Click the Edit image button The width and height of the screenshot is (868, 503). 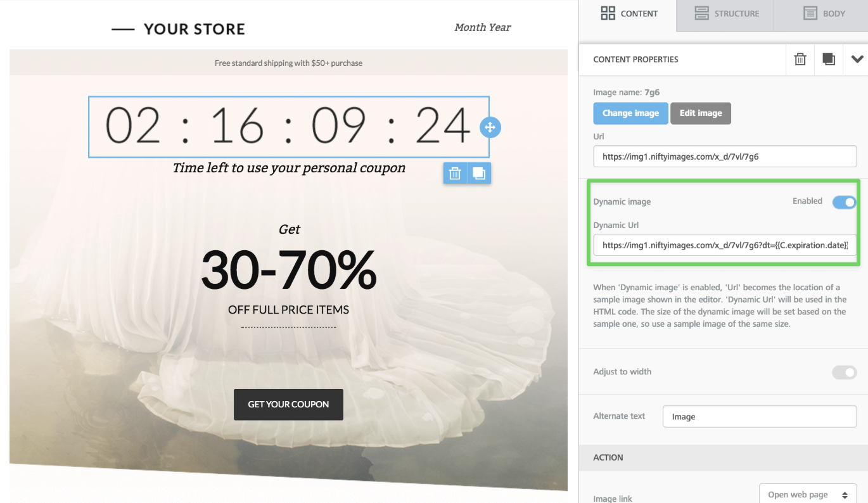tap(700, 113)
